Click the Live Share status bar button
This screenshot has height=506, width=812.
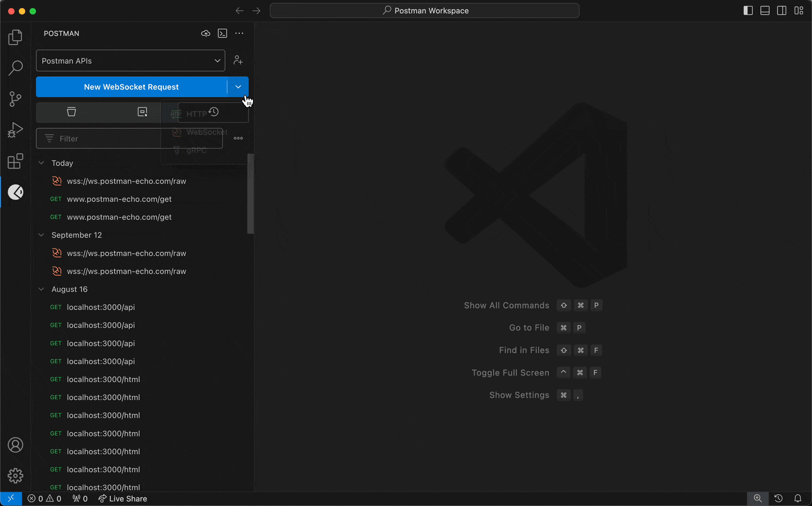pyautogui.click(x=122, y=498)
